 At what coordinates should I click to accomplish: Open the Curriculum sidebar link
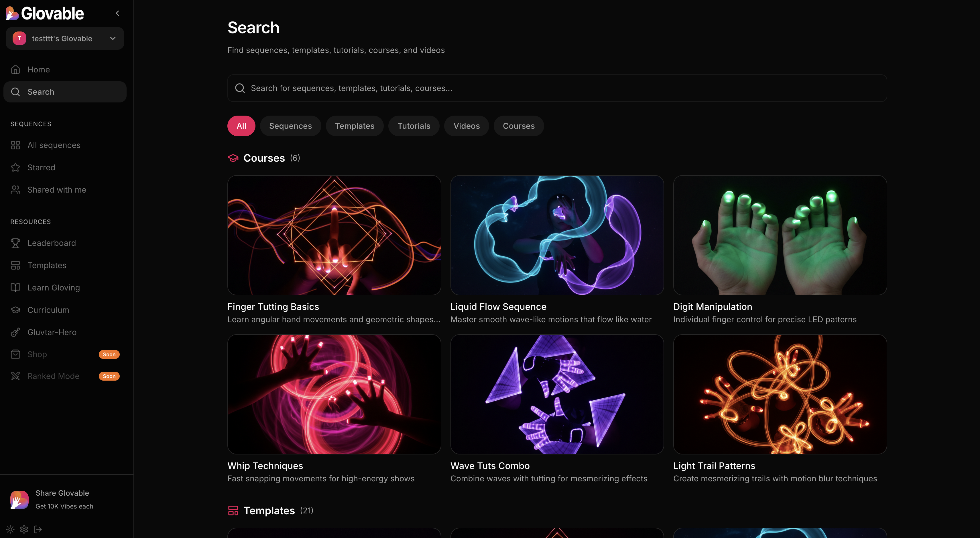(x=48, y=310)
